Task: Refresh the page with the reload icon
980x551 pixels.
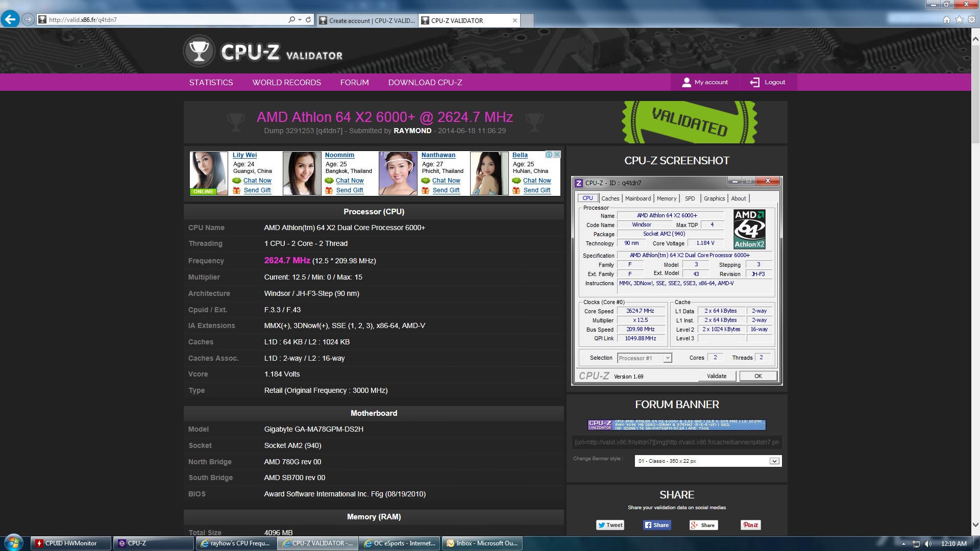Action: point(308,19)
